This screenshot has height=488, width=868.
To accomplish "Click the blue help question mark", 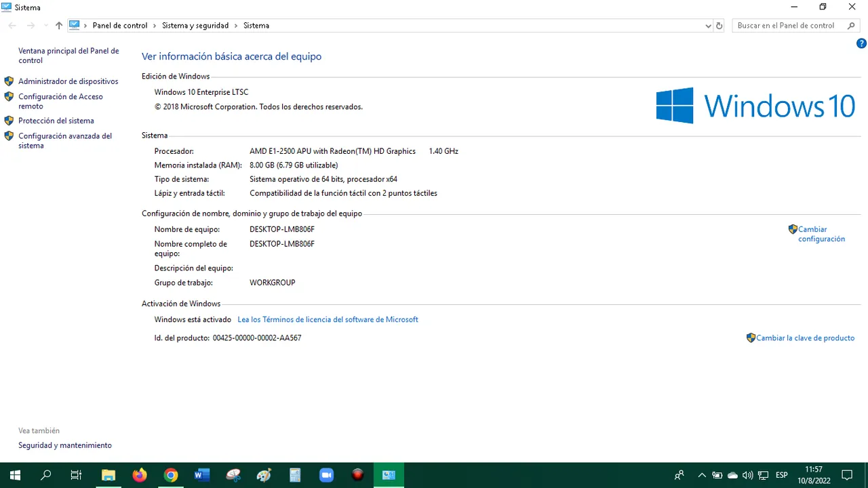I will pos(862,43).
